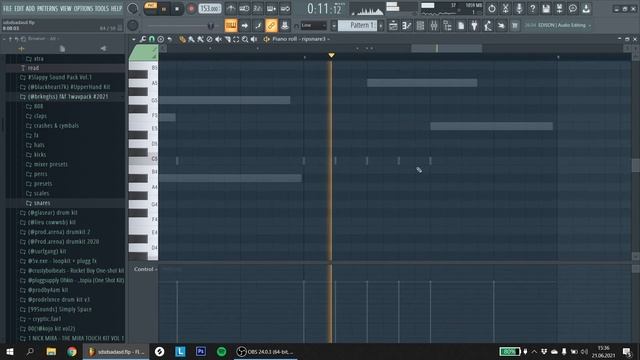Toggle the orange link/multilink controllers button
Screen dimensions: 640x360
point(271,26)
